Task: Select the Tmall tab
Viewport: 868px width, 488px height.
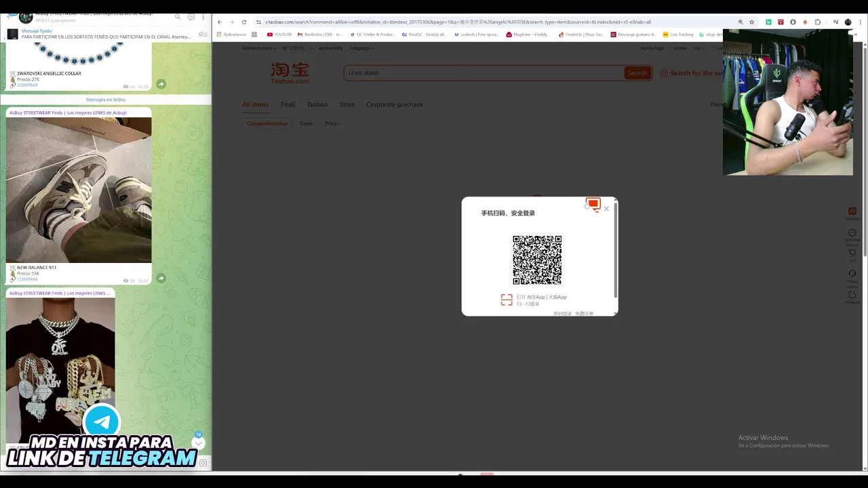Action: (288, 104)
